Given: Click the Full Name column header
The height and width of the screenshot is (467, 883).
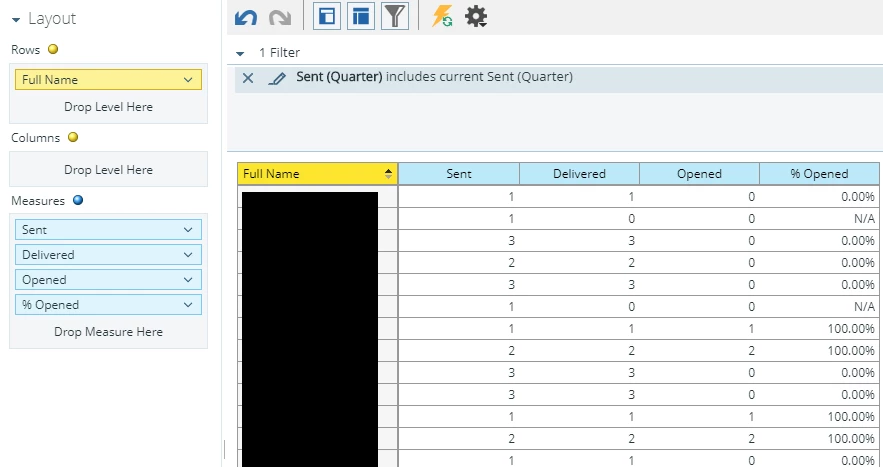Looking at the screenshot, I should (318, 174).
